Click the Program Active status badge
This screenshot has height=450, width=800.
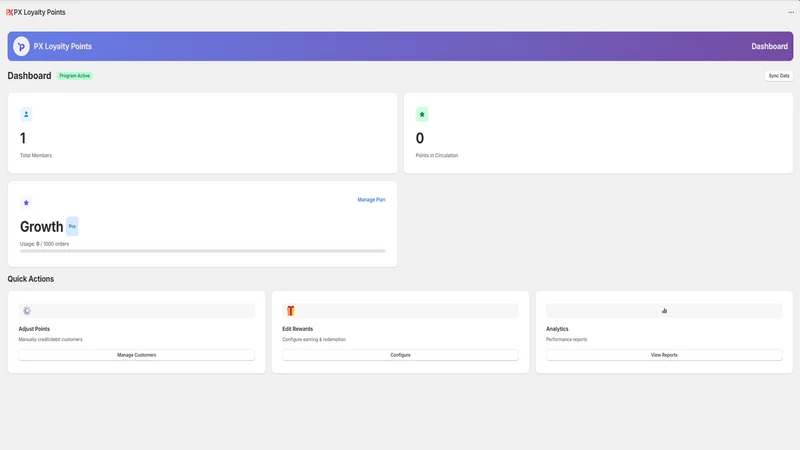pos(74,76)
